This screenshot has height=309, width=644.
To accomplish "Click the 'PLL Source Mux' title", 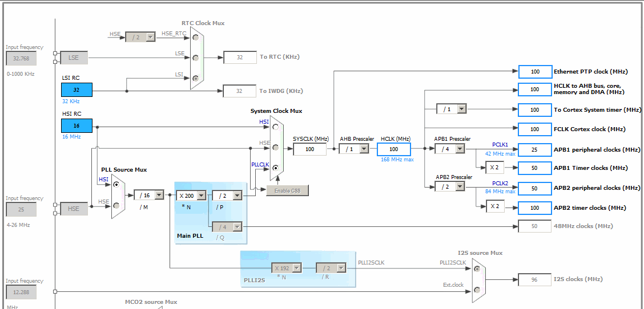I will (x=124, y=169).
